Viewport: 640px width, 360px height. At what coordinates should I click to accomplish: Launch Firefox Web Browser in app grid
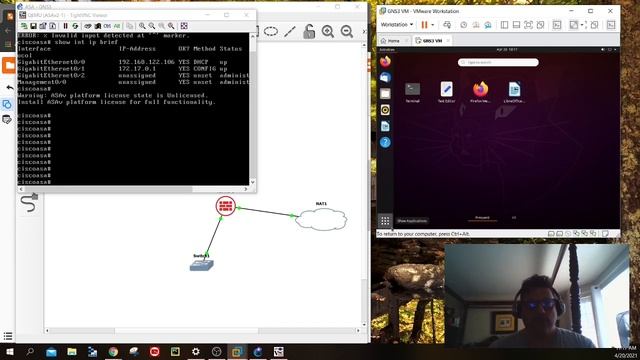[480, 92]
